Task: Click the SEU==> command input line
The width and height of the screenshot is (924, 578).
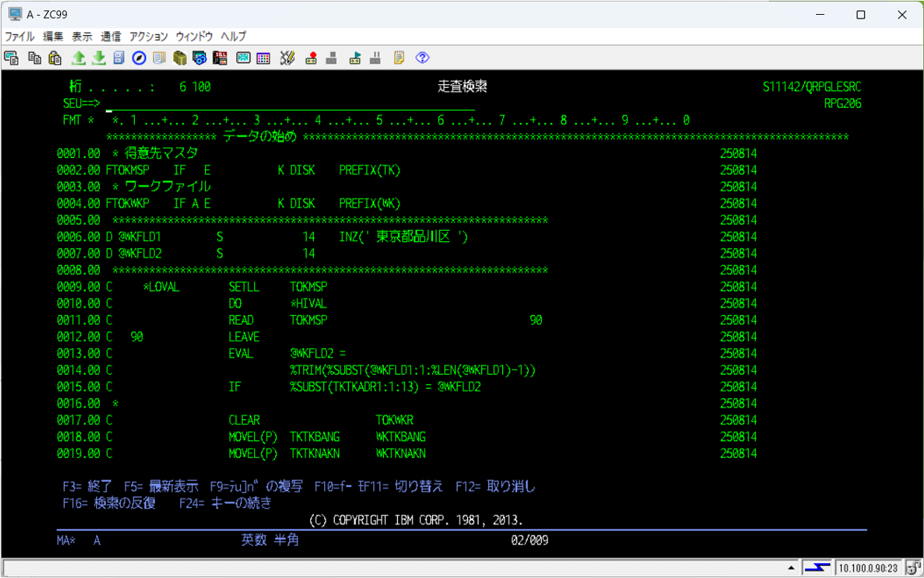Action: pyautogui.click(x=291, y=104)
